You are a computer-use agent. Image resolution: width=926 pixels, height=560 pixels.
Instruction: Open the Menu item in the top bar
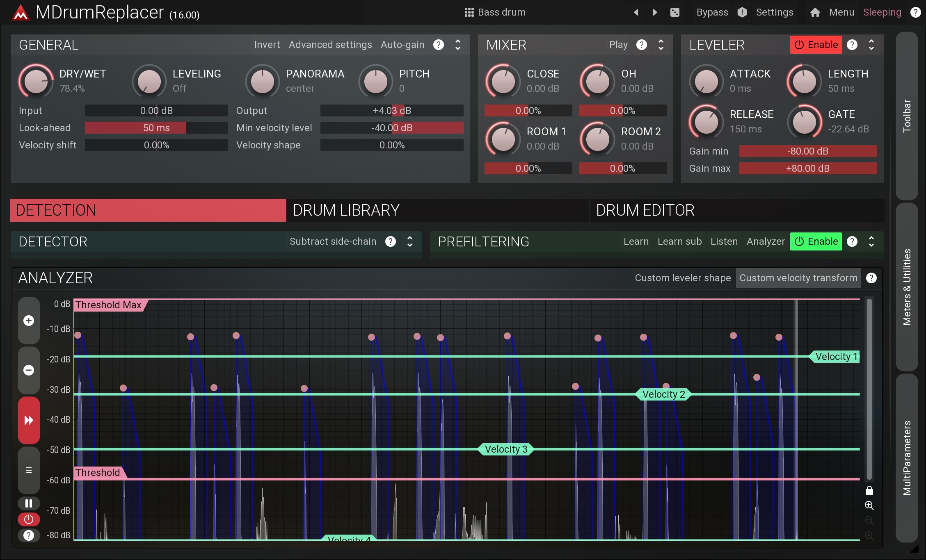841,12
